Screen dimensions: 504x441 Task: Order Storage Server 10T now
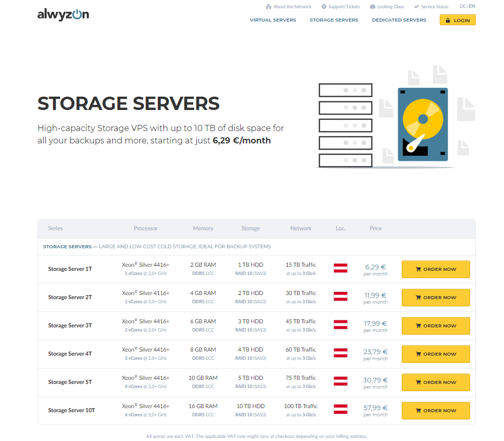[x=436, y=411]
